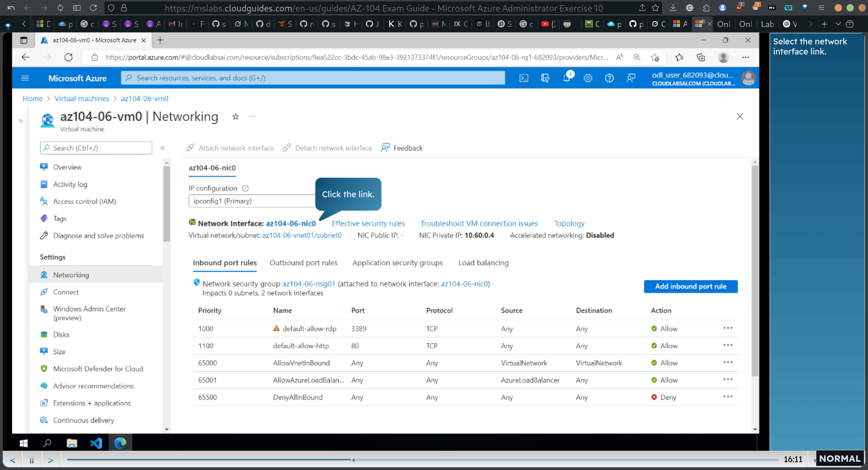This screenshot has width=868, height=470.
Task: Select the Inbound port rules tab
Action: (x=225, y=263)
